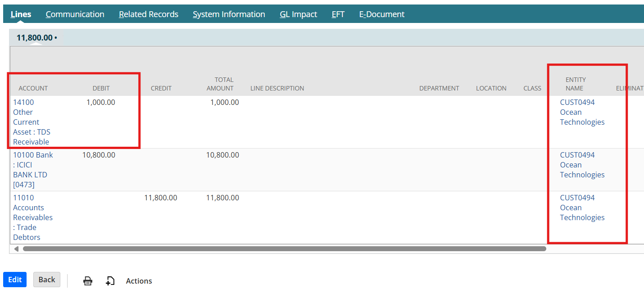
Task: Click the make copy document icon
Action: point(110,281)
